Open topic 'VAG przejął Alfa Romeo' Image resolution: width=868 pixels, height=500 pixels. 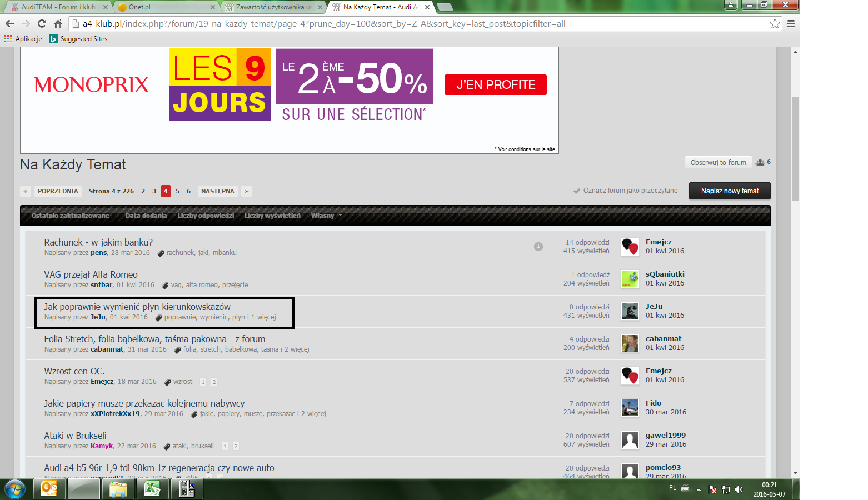(91, 274)
